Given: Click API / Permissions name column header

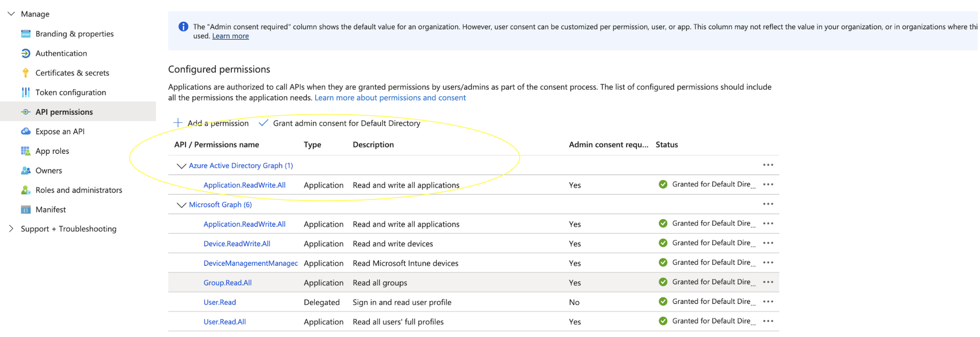Looking at the screenshot, I should click(216, 145).
